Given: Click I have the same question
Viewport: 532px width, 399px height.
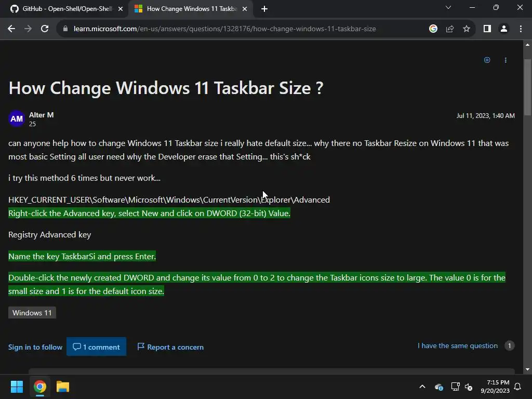Looking at the screenshot, I should (x=458, y=345).
